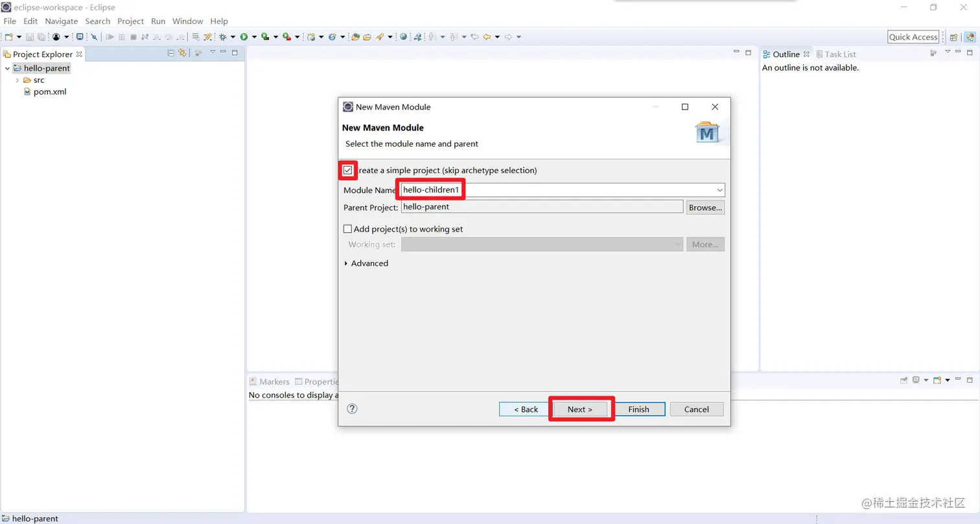This screenshot has height=524, width=980.
Task: Click the Forward navigation arrow icon
Action: click(x=508, y=37)
